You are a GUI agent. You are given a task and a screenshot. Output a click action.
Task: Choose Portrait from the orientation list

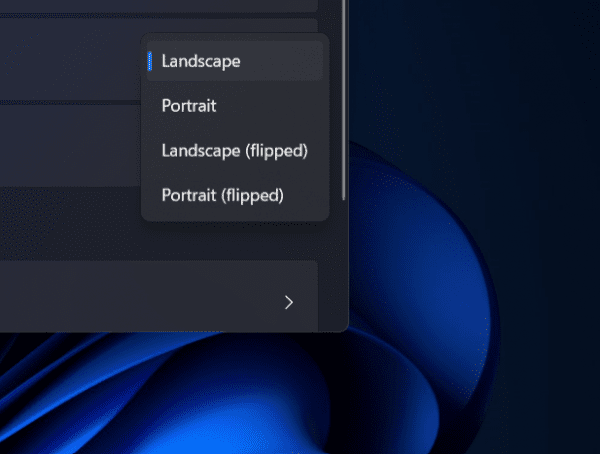tap(189, 105)
